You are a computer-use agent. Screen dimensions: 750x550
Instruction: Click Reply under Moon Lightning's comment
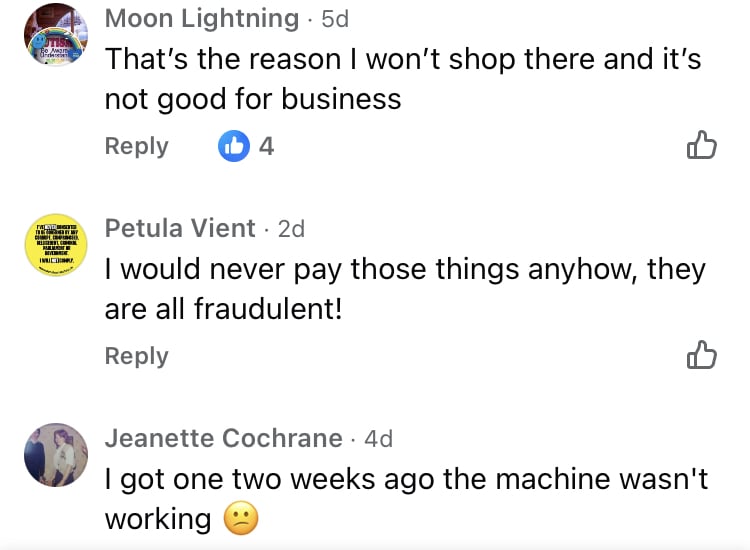click(136, 146)
